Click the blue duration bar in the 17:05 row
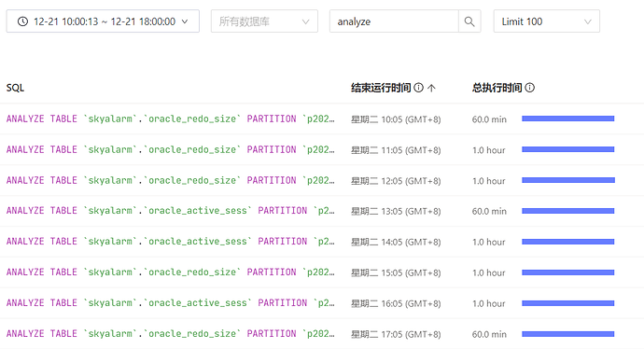Viewport: 644px width, 349px height. (x=568, y=334)
